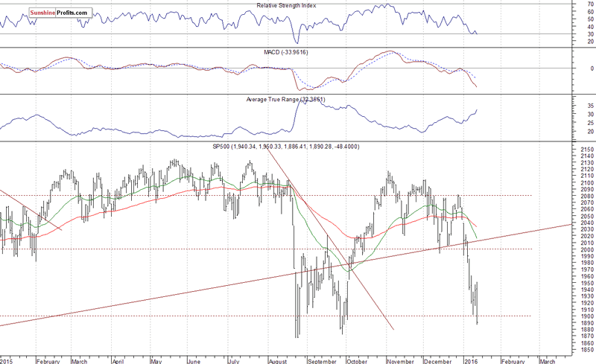Image resolution: width=596 pixels, height=364 pixels.
Task: Click the March 2016 axis label
Action: pos(548,361)
